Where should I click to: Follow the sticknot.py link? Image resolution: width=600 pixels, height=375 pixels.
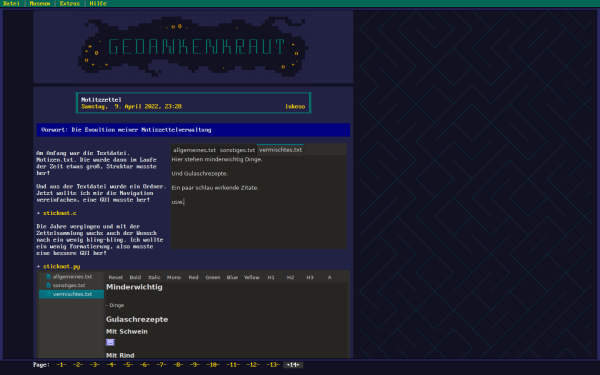62,266
